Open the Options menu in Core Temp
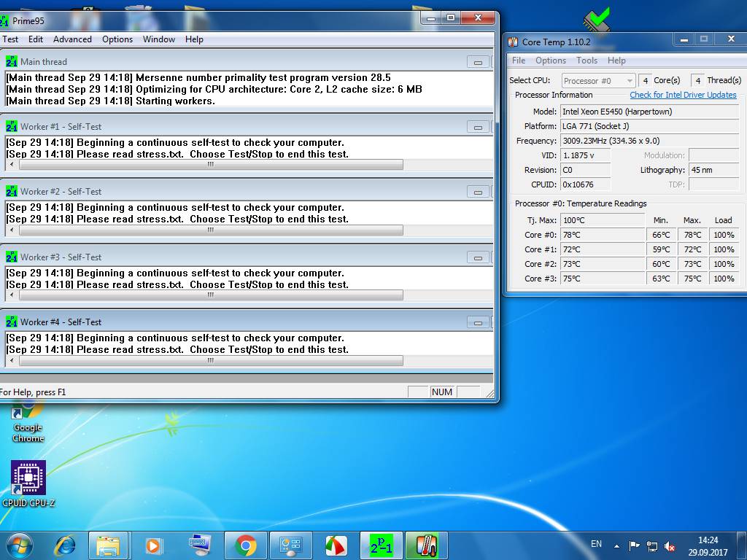747x560 pixels. point(551,61)
